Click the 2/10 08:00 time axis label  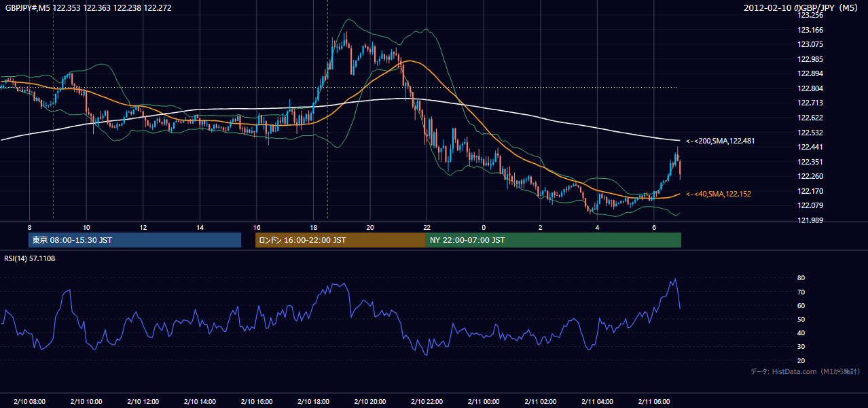[29, 402]
